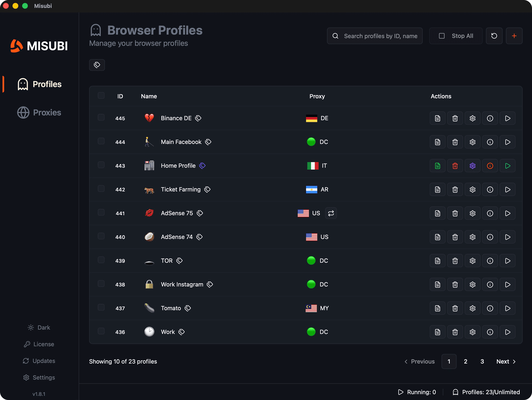532x400 pixels.
Task: Open the License page
Action: [39, 344]
